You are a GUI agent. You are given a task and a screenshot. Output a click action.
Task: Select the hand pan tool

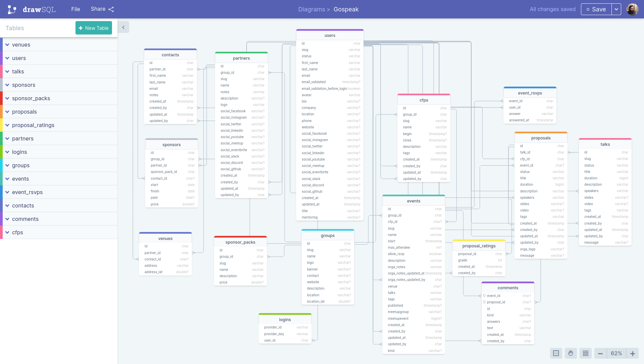(x=571, y=353)
